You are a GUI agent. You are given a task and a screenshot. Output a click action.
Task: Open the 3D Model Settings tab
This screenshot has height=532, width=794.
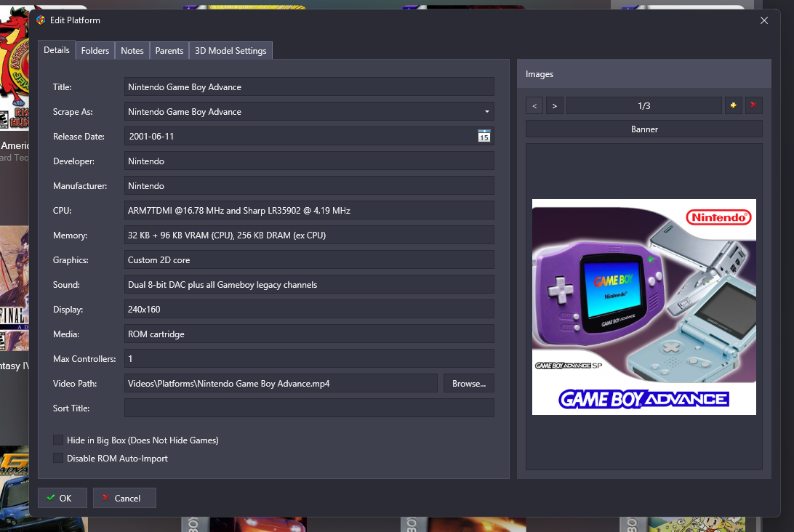pyautogui.click(x=230, y=51)
